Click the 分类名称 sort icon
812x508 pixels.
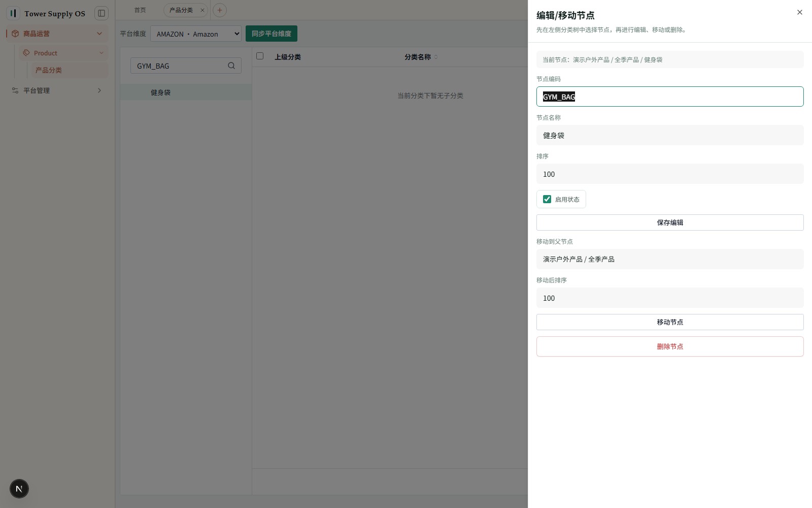coord(436,57)
